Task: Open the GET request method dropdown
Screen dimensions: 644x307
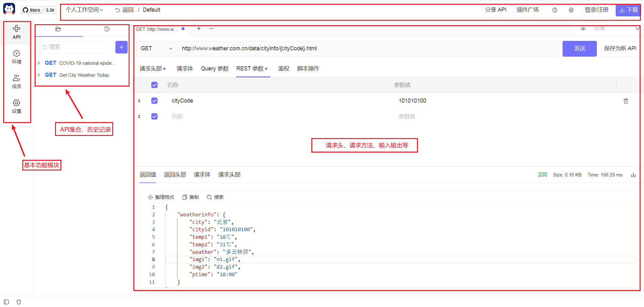Action: click(x=157, y=48)
